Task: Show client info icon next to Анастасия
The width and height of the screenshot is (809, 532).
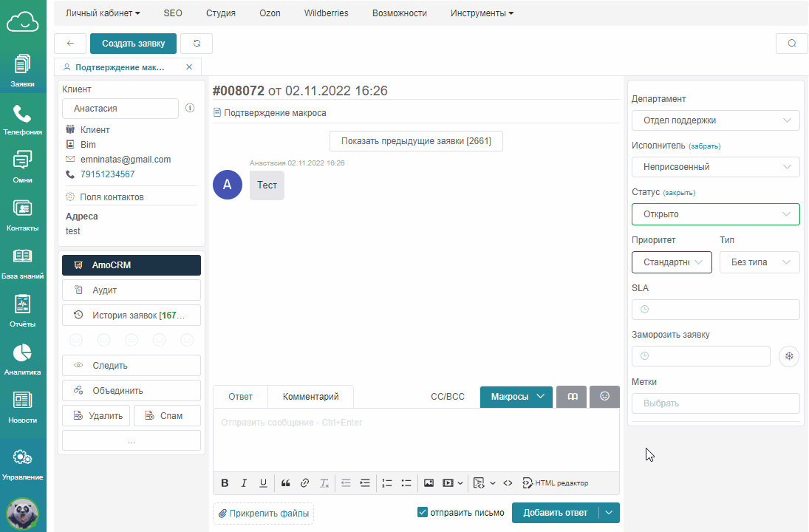Action: [190, 108]
